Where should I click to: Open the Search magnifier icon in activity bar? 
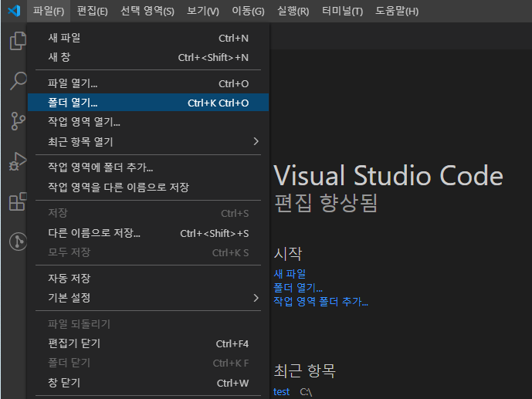(x=18, y=81)
